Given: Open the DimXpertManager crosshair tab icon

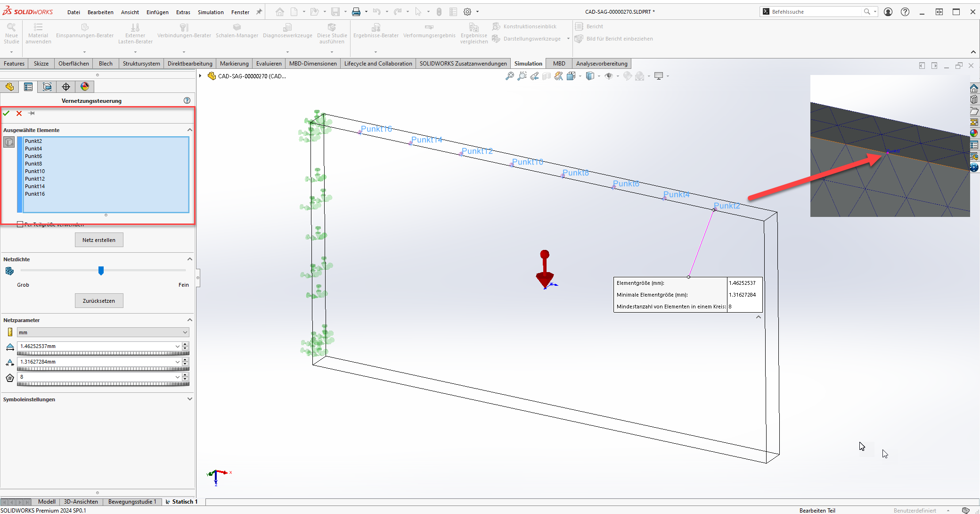Looking at the screenshot, I should (66, 87).
